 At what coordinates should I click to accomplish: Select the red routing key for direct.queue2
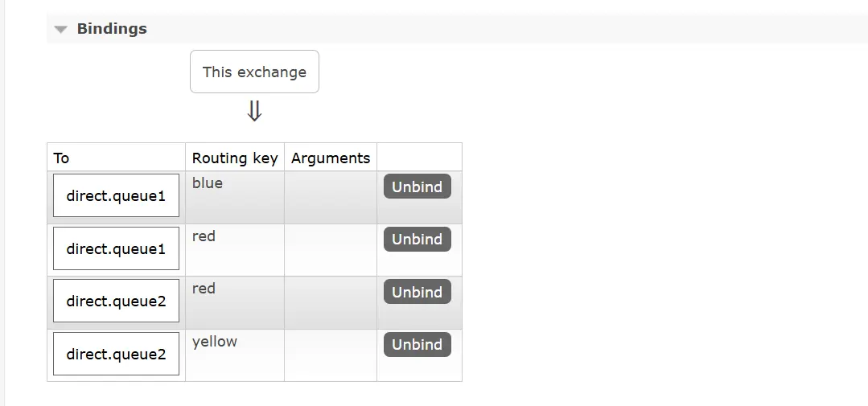pos(204,289)
